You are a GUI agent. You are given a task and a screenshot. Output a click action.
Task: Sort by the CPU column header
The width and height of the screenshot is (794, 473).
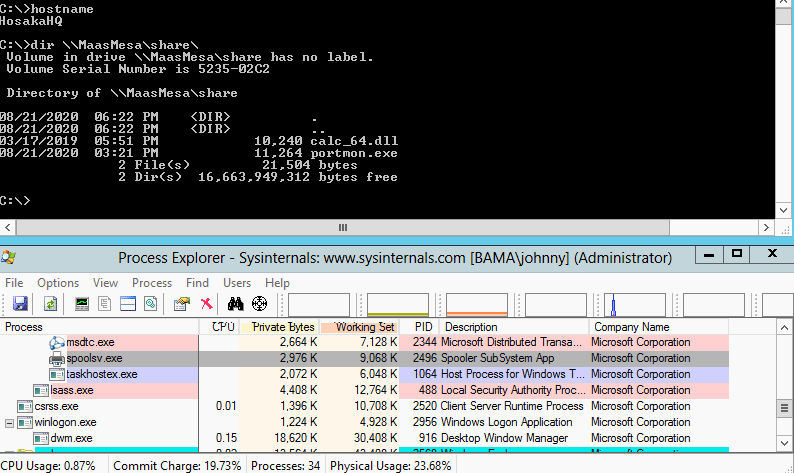click(x=219, y=327)
